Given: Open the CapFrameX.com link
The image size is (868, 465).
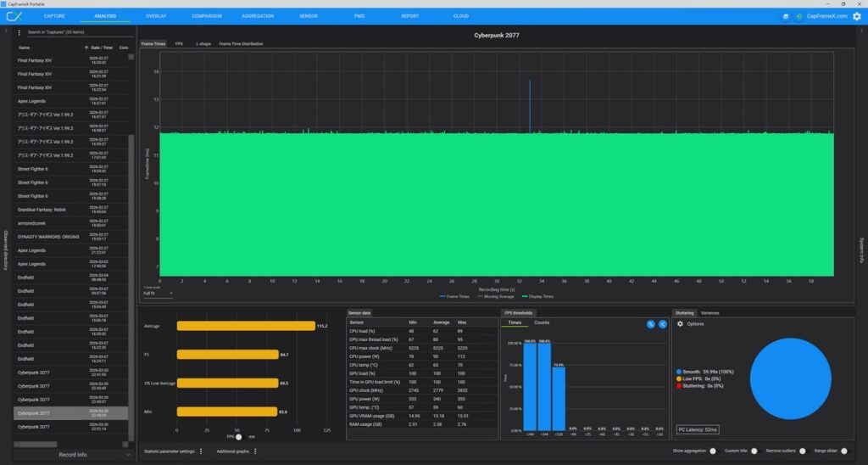Looking at the screenshot, I should [x=826, y=16].
